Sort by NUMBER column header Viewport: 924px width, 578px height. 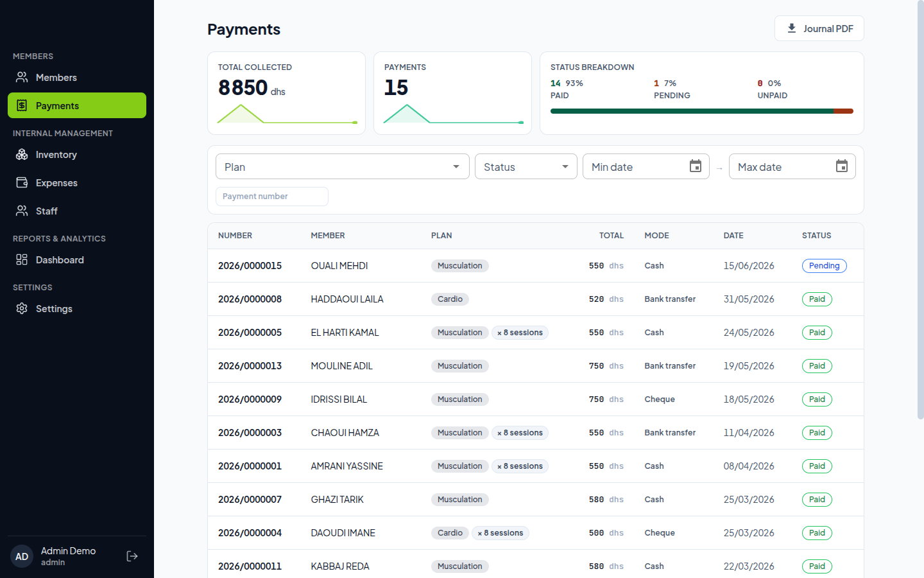235,236
